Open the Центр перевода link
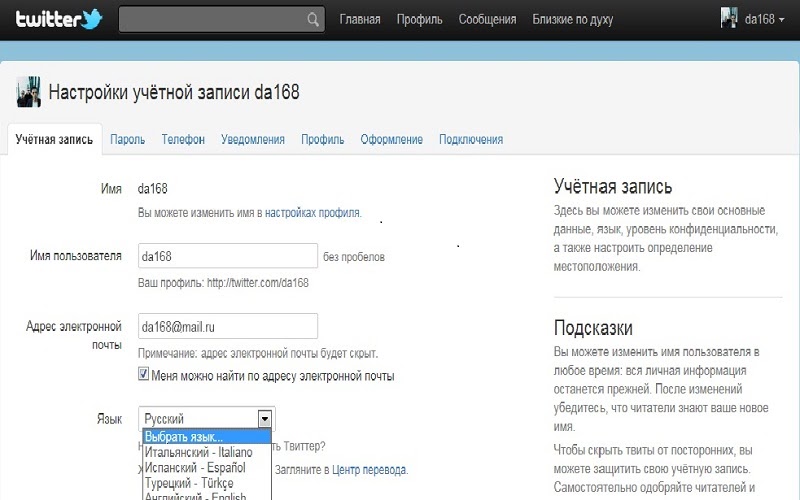The image size is (800, 500). coord(369,470)
